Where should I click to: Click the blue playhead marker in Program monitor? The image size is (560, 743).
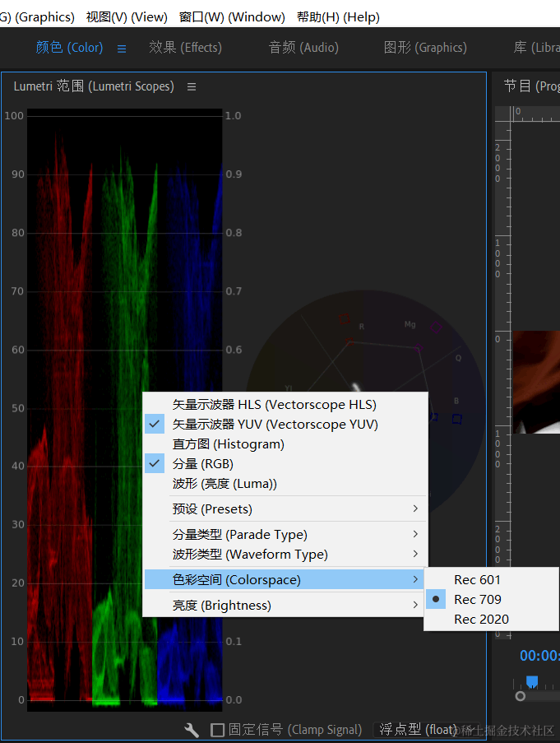tap(532, 681)
